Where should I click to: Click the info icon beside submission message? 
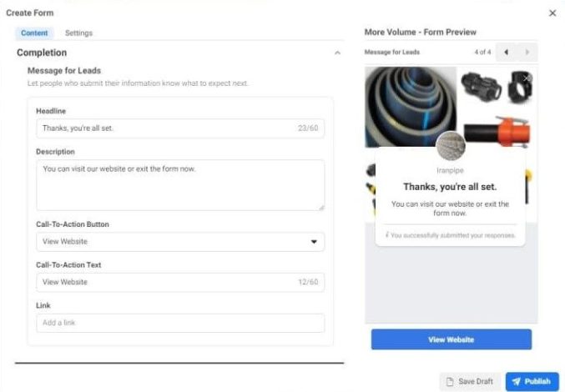[388, 235]
